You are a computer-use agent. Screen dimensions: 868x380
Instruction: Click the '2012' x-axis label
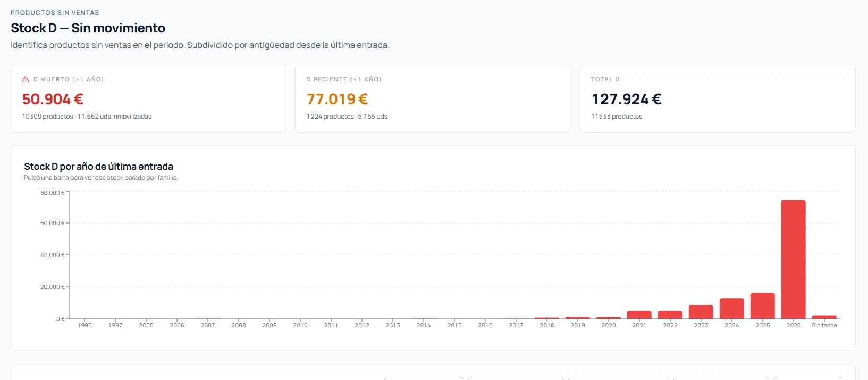pos(362,325)
